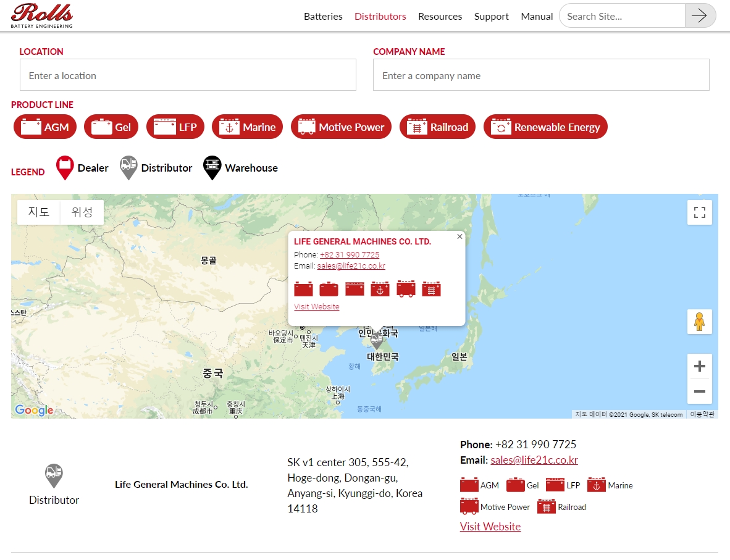Click the gray Distributor legend pin

(128, 167)
